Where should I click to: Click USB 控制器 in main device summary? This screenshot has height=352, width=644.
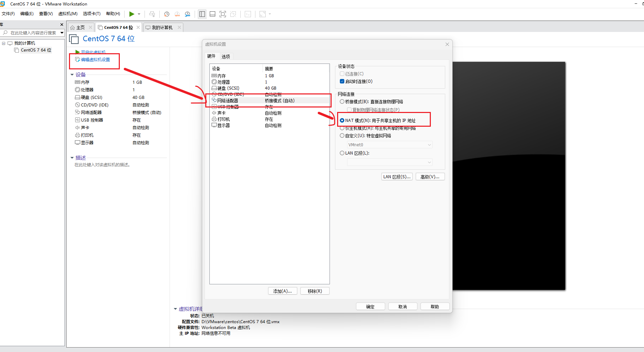point(92,120)
